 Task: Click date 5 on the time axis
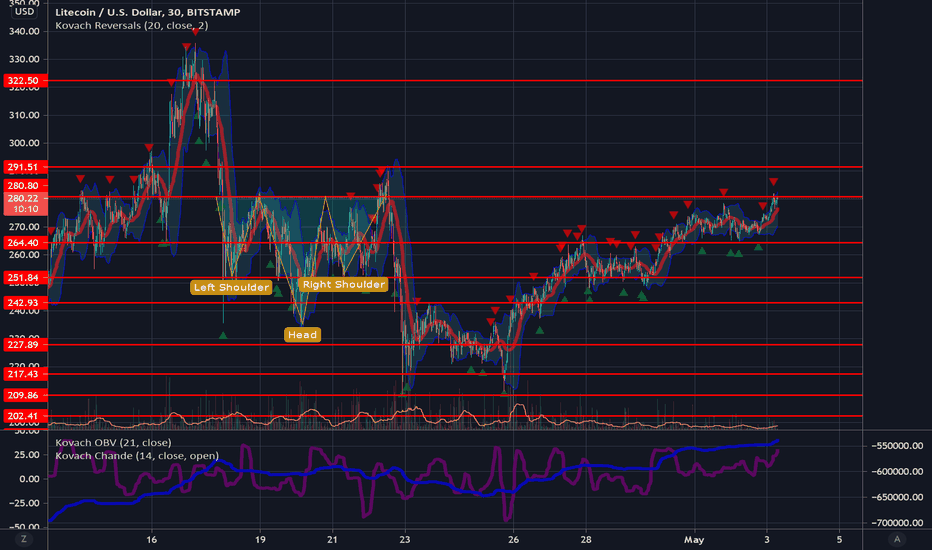point(839,540)
